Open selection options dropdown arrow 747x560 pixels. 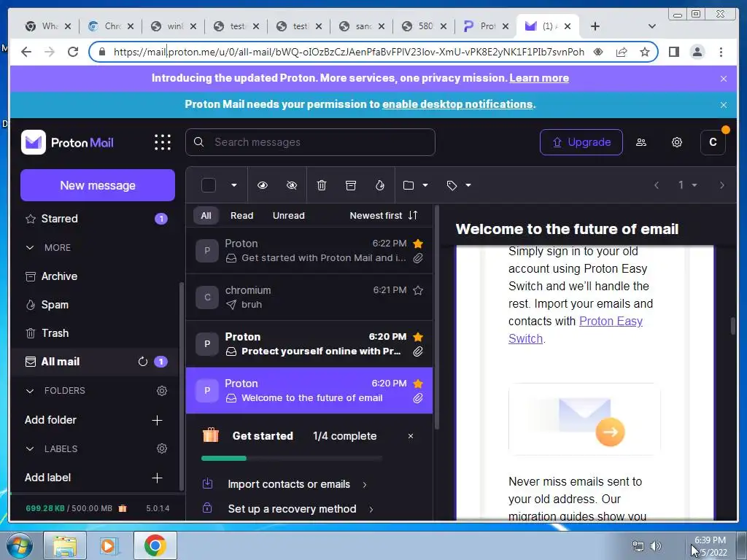[234, 185]
